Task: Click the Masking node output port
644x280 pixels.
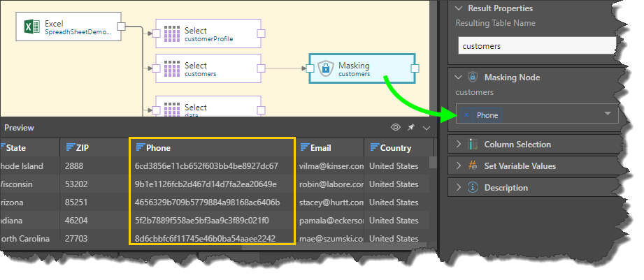Action: coord(415,68)
